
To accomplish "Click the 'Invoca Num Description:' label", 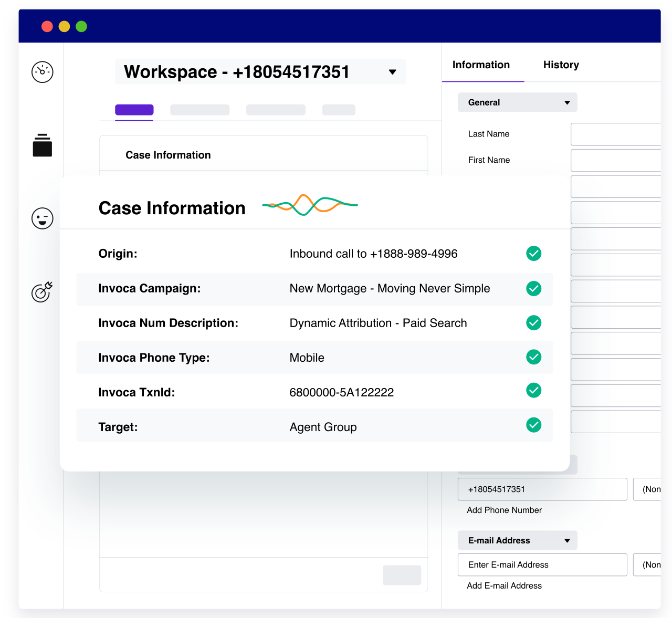I will pos(169,323).
